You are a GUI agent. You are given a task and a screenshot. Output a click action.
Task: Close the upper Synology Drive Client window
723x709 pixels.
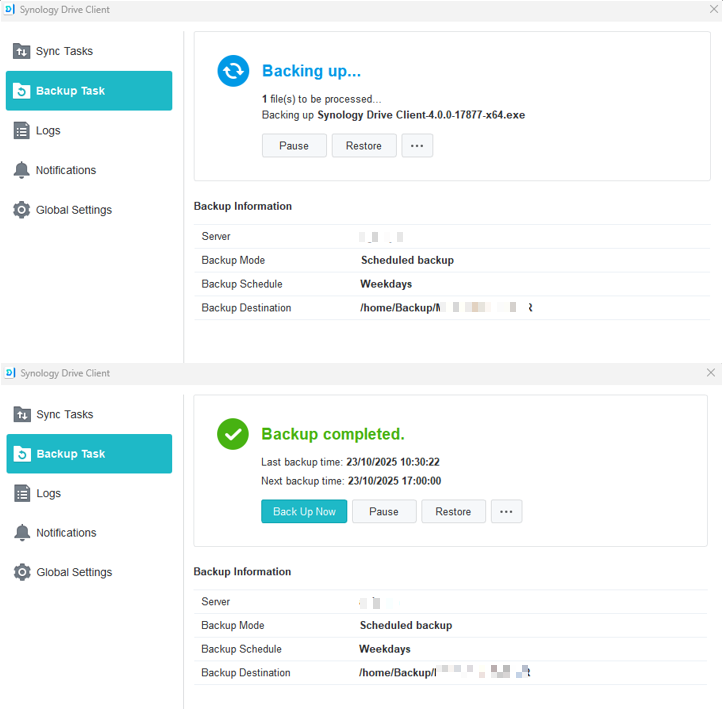point(711,10)
